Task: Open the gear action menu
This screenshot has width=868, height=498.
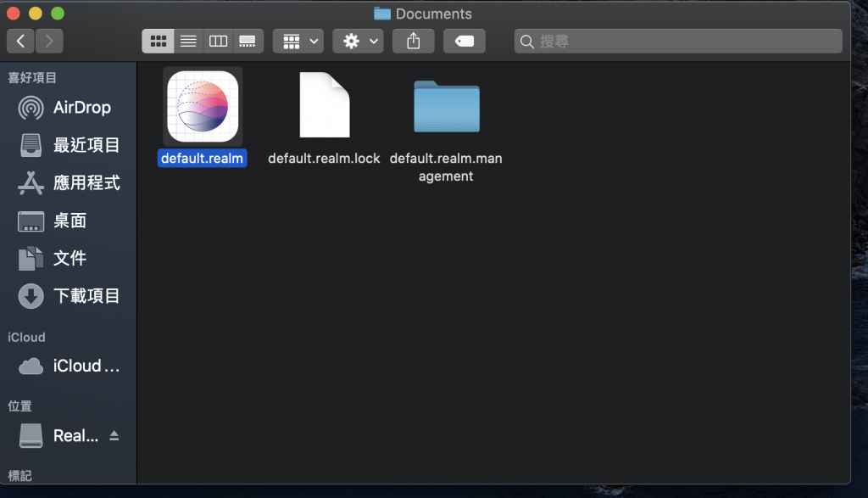Action: (x=359, y=41)
